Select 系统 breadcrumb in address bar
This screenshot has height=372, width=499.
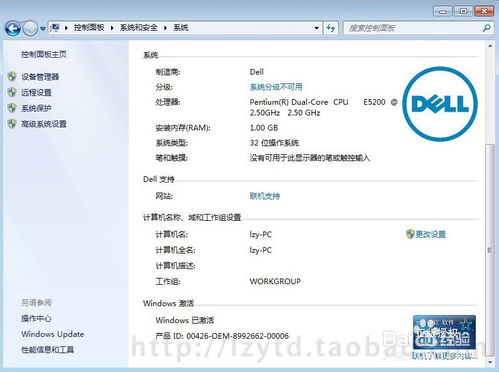[x=181, y=28]
